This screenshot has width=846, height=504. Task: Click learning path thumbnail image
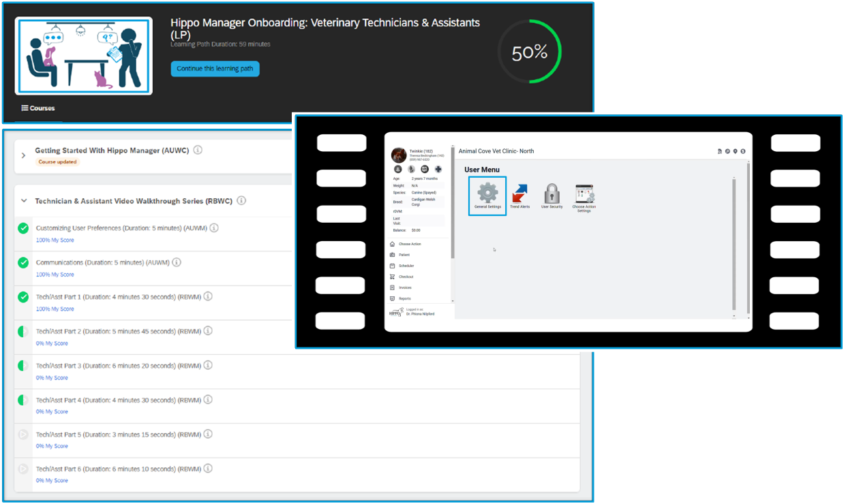click(84, 56)
